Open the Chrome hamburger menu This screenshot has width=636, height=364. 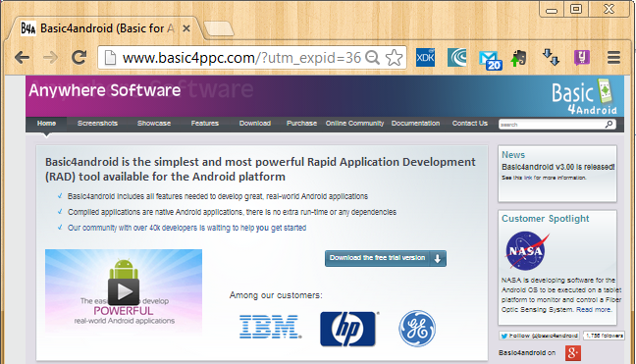(613, 58)
